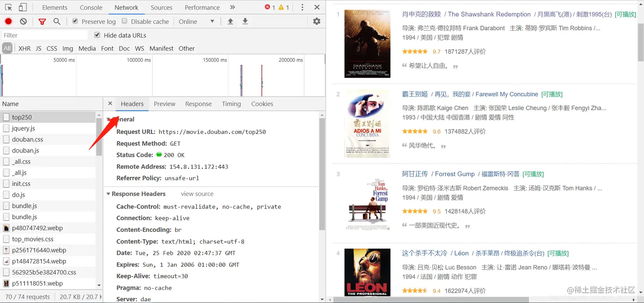Enable the Disable cache checkbox
The image size is (644, 303).
(124, 21)
